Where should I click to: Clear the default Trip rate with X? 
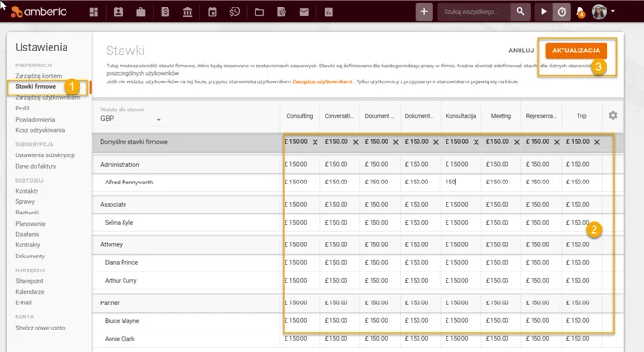[597, 142]
